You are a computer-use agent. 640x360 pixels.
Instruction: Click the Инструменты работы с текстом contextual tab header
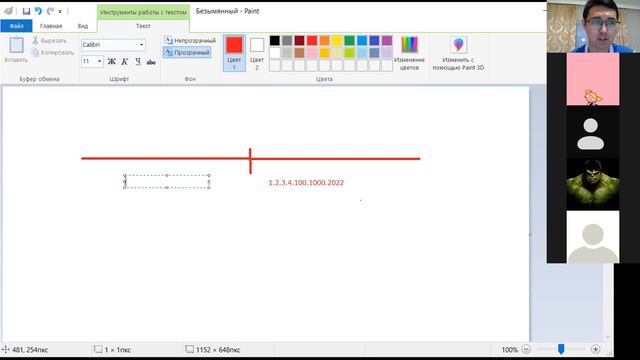(143, 12)
